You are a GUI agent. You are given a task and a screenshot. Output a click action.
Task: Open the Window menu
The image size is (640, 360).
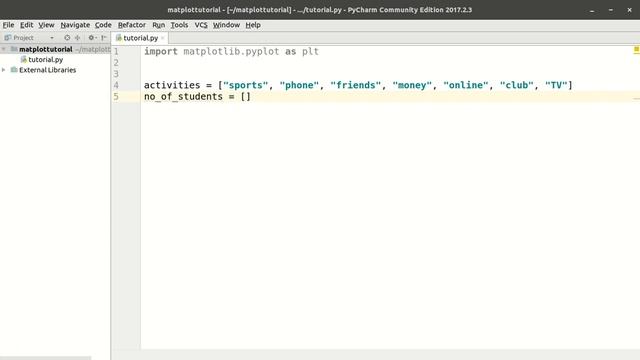[226, 25]
